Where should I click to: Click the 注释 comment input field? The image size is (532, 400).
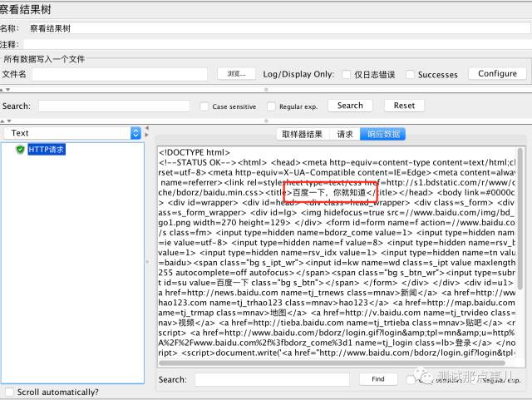coord(277,44)
